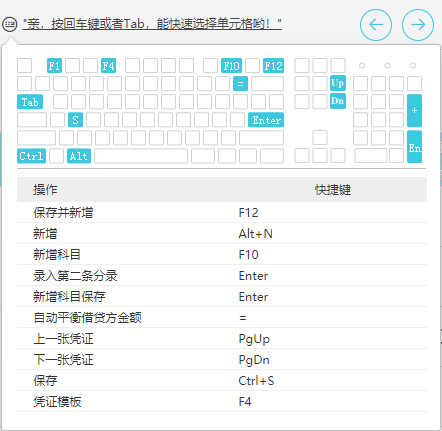
Task: Click the Alt+N shortcut value
Action: [256, 234]
